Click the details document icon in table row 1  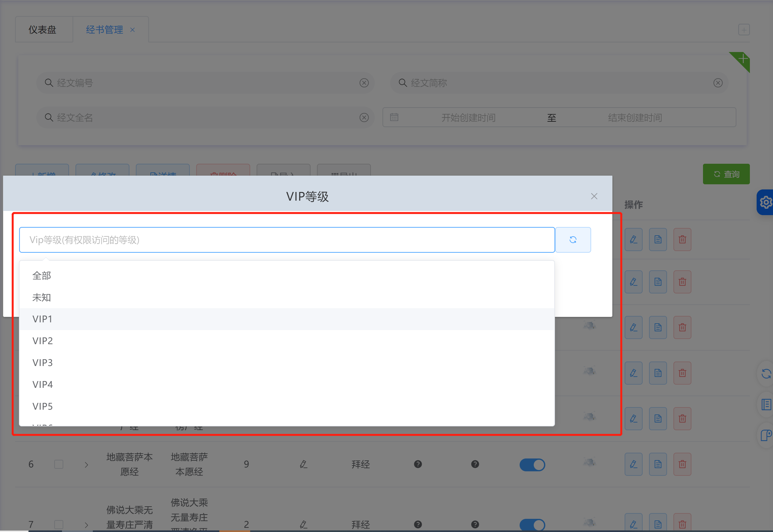click(658, 240)
